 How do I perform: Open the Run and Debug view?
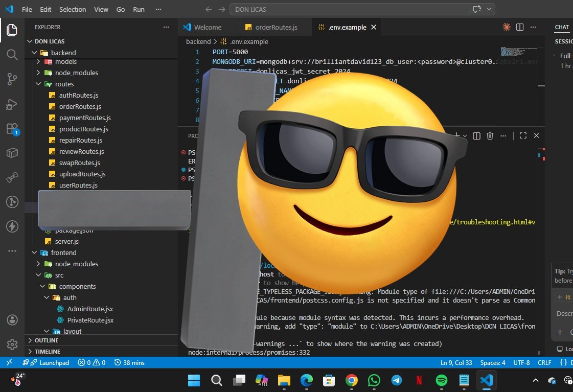click(x=12, y=104)
